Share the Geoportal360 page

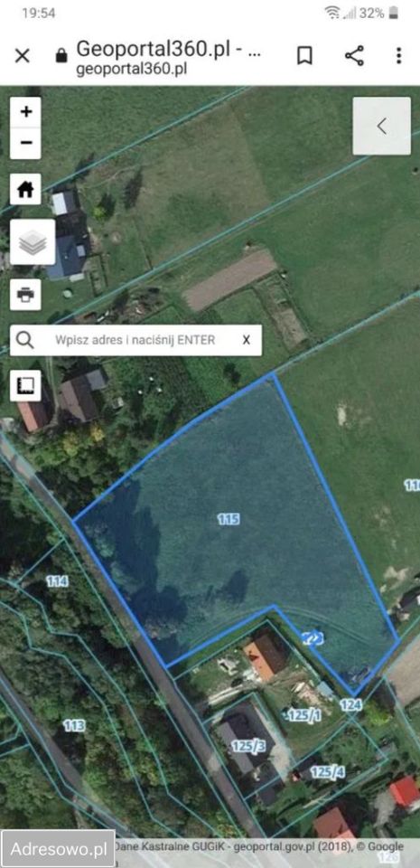click(x=354, y=55)
